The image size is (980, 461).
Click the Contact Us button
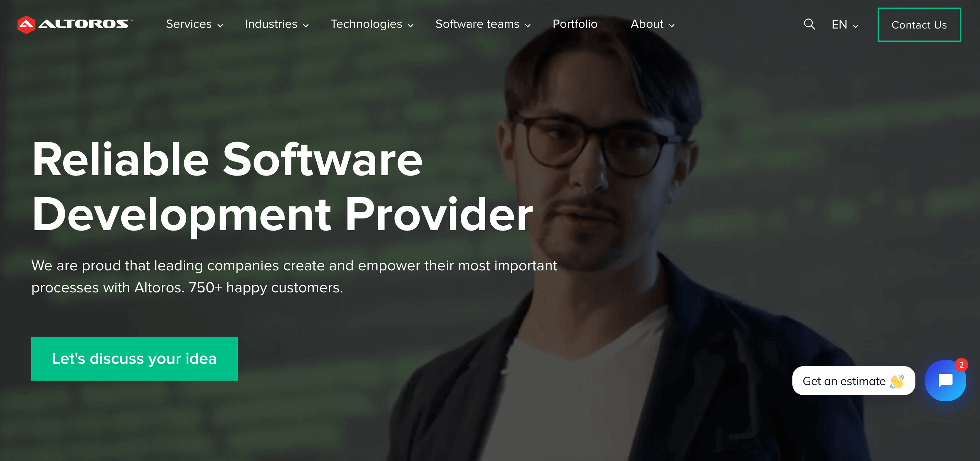(919, 25)
